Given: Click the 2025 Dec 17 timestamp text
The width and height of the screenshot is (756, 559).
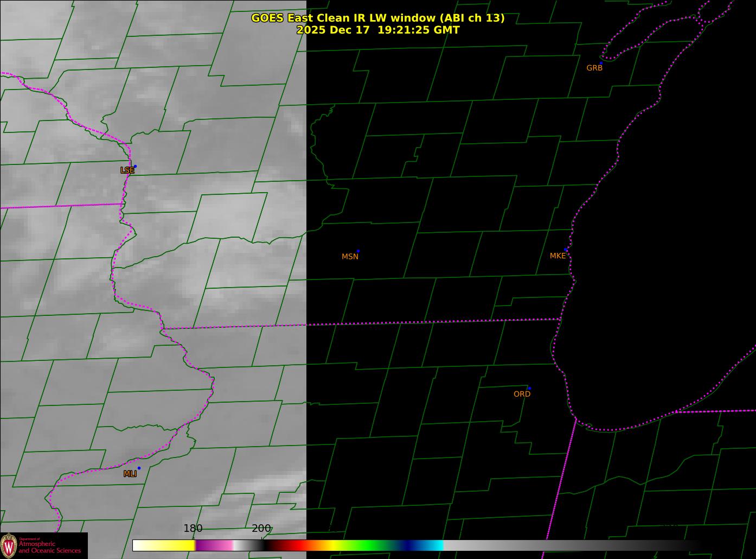Looking at the screenshot, I should [x=377, y=30].
